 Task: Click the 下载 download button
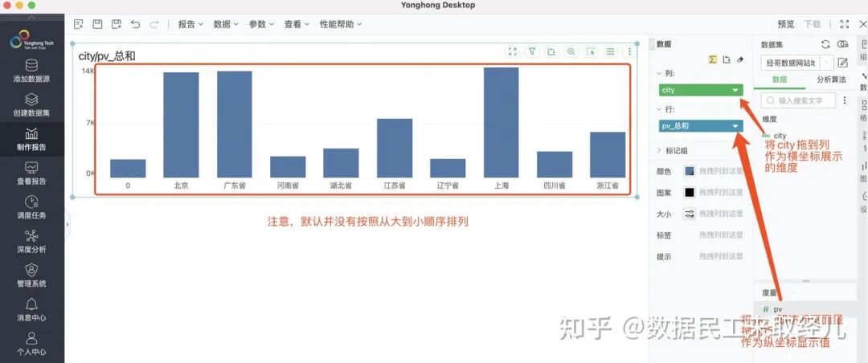pyautogui.click(x=812, y=24)
